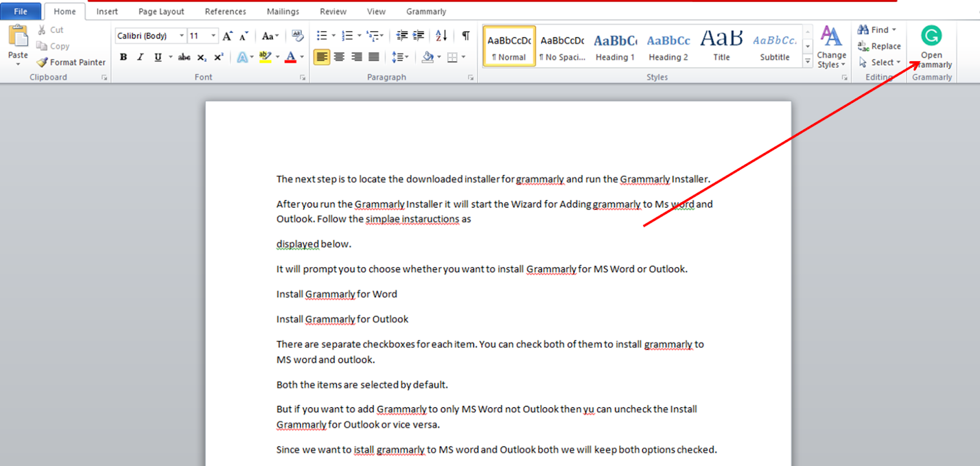Apply the red font color
Image resolution: width=980 pixels, height=466 pixels.
tap(291, 57)
